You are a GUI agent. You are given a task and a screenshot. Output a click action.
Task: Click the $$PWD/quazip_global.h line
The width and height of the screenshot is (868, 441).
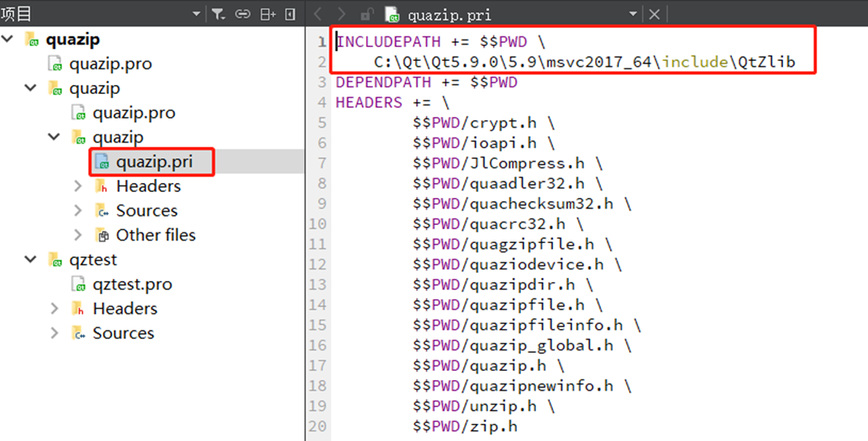(522, 345)
